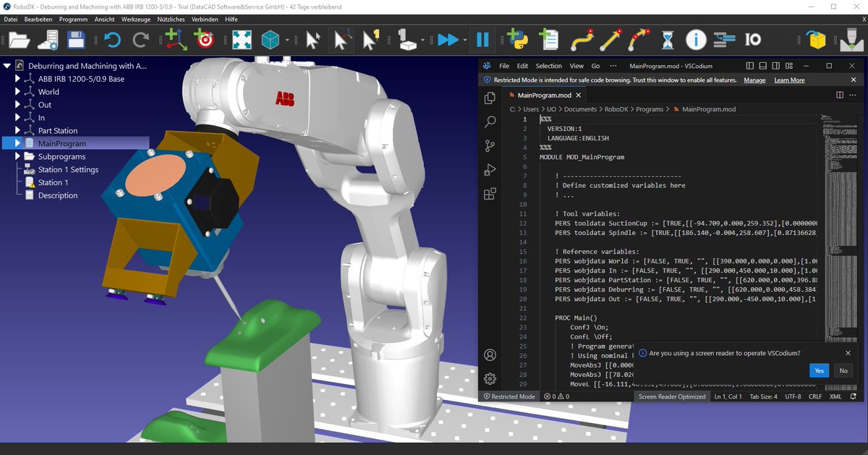Select the Fit All view icon
868x455 pixels.
click(x=242, y=40)
